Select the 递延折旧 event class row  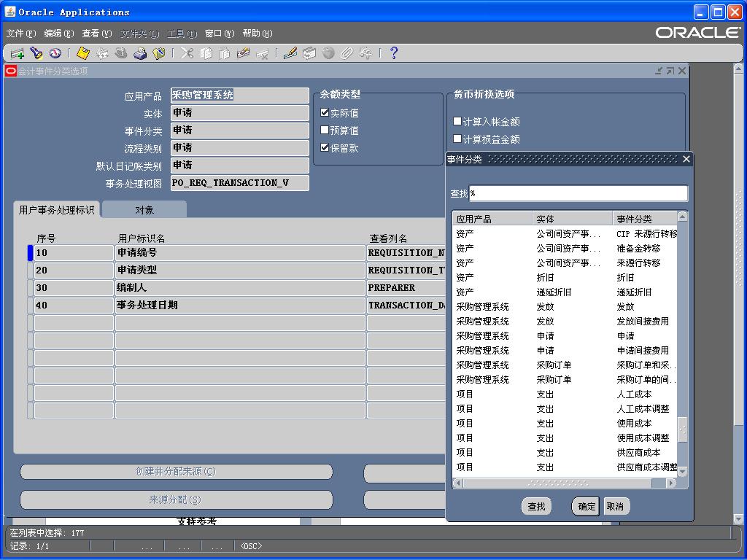click(565, 292)
